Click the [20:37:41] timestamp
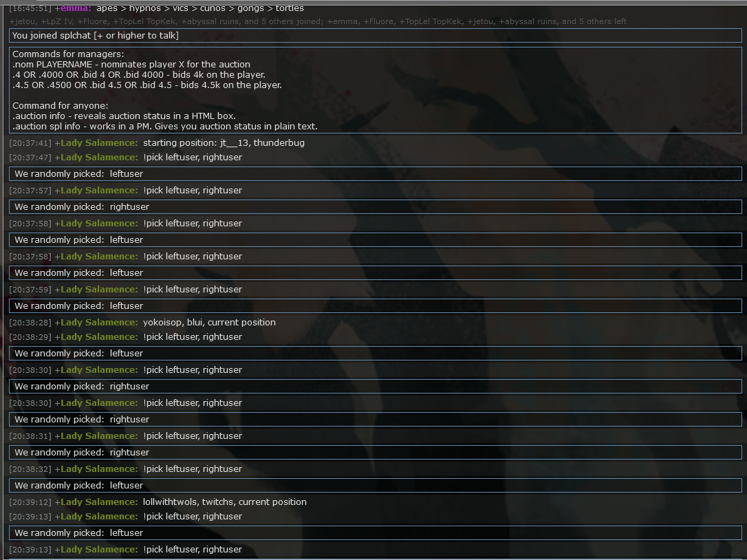 click(x=30, y=143)
